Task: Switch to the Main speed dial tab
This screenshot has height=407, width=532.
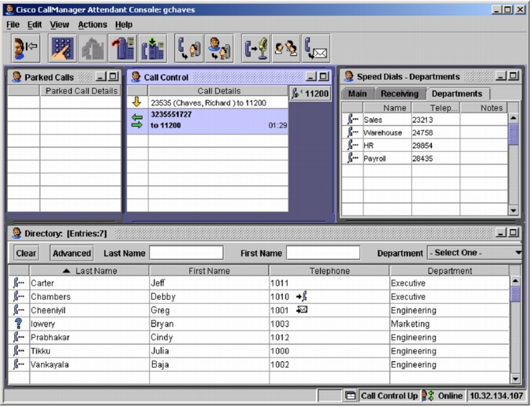Action: coord(357,94)
